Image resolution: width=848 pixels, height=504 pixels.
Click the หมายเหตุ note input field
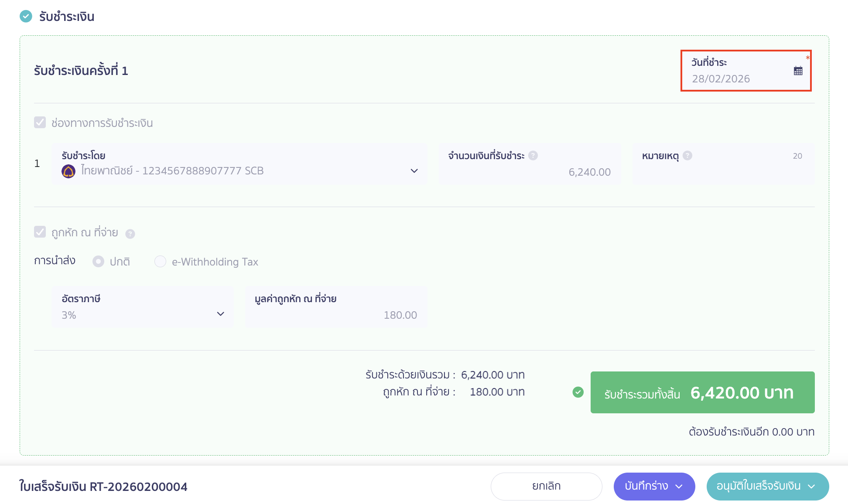[723, 171]
